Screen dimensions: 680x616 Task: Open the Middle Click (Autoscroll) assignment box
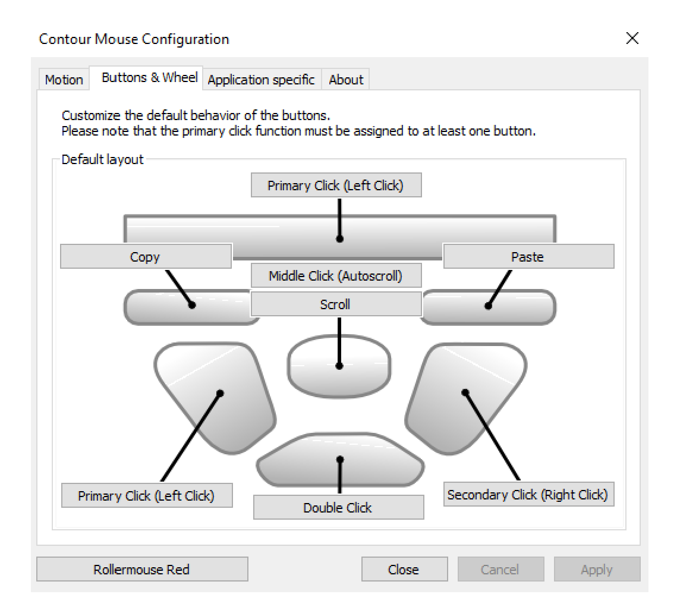[x=336, y=275]
